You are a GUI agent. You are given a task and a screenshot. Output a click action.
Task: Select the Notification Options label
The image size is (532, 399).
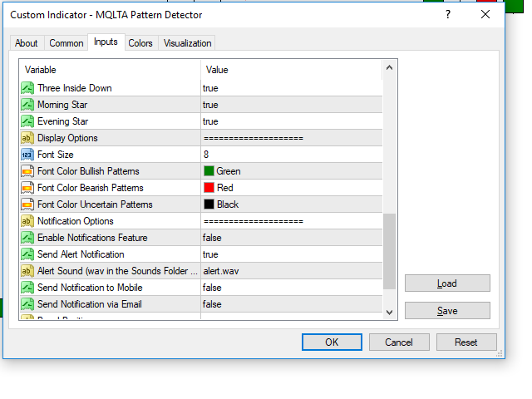pos(76,221)
